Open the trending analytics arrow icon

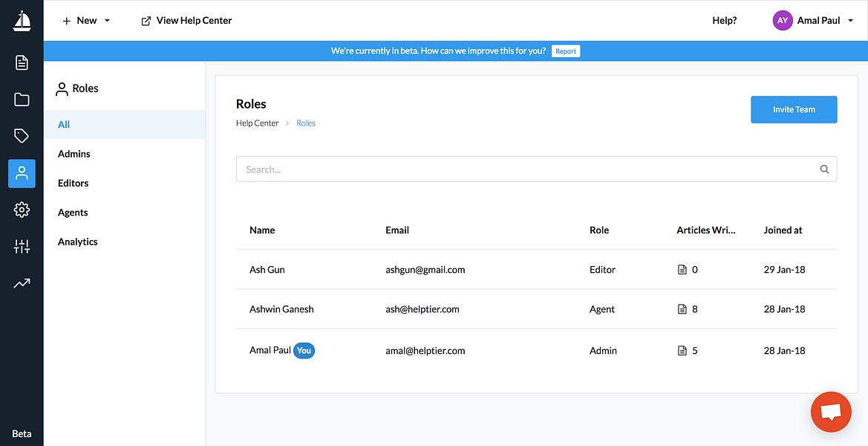tap(22, 284)
